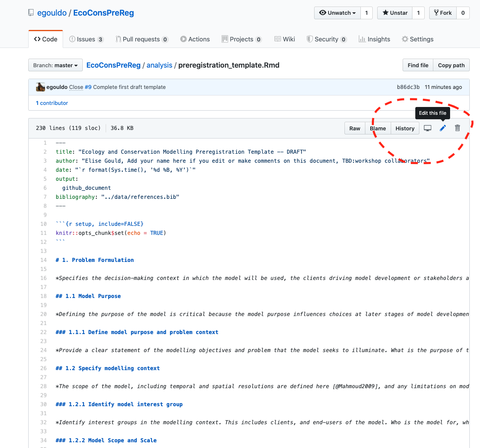Open commit b86dc3b

tap(408, 87)
